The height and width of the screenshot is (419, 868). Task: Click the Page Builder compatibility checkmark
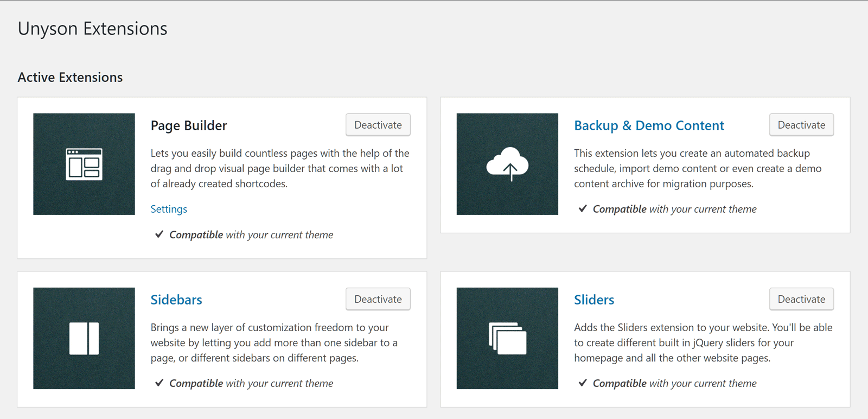pyautogui.click(x=159, y=234)
